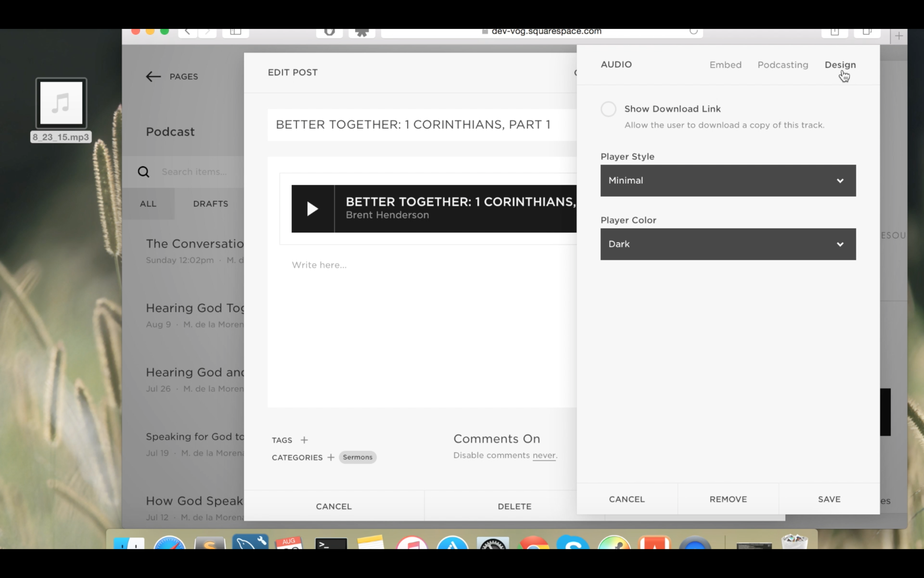
Task: Open a new Safari tab with the plus button
Action: (x=899, y=36)
